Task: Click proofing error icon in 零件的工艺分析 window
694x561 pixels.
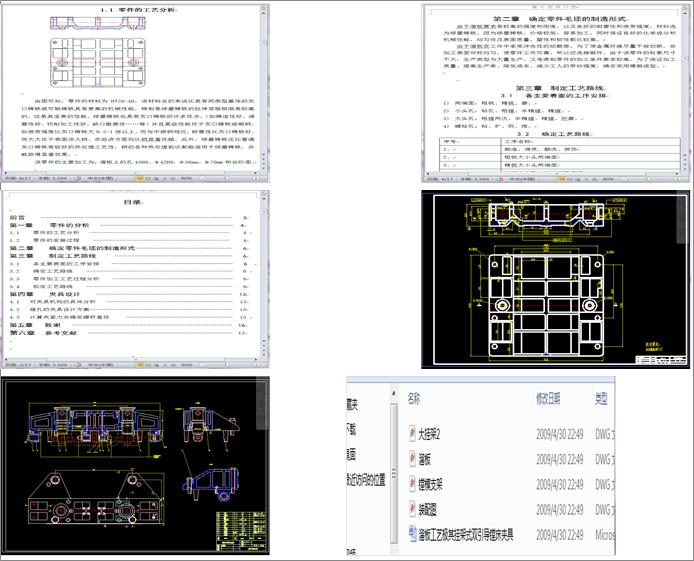Action: [x=78, y=179]
